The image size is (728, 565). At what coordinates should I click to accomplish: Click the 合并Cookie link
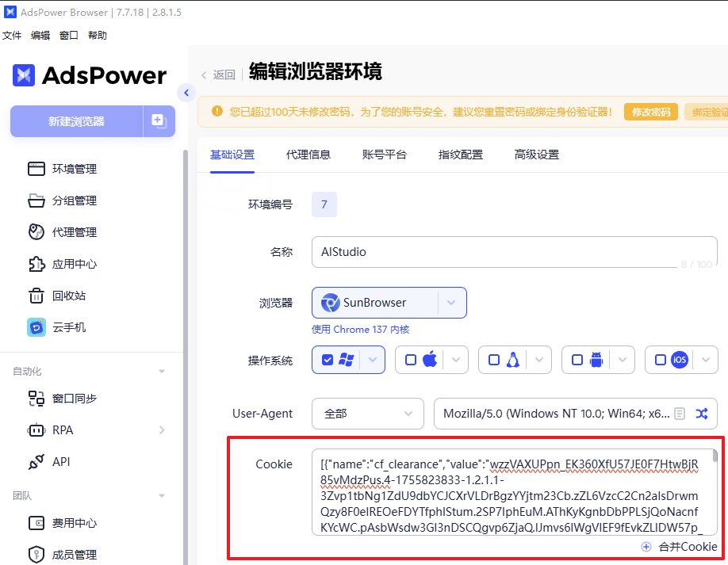click(x=680, y=546)
